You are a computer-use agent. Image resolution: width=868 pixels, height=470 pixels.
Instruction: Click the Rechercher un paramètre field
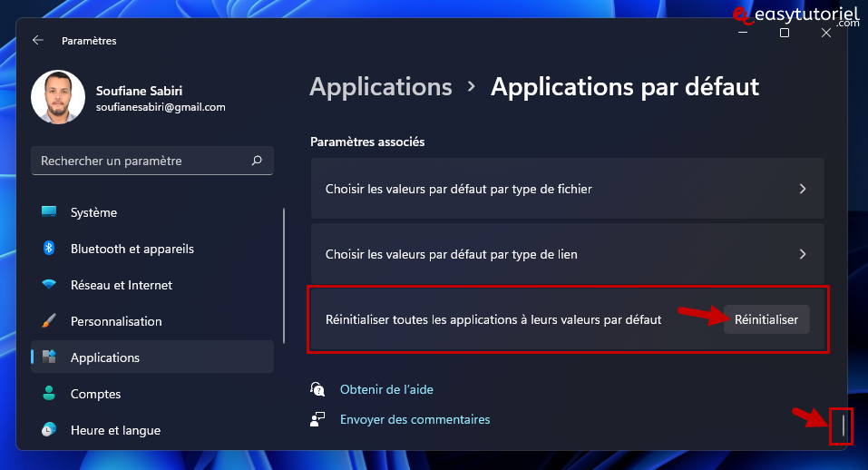(152, 161)
